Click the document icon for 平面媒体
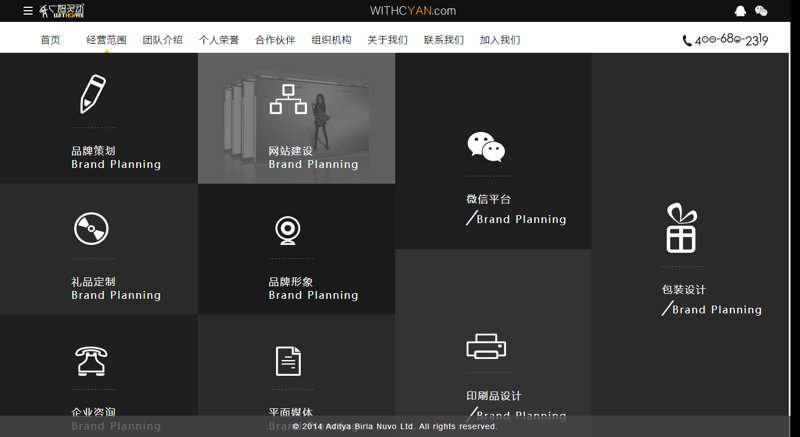This screenshot has width=800, height=437. [x=288, y=361]
